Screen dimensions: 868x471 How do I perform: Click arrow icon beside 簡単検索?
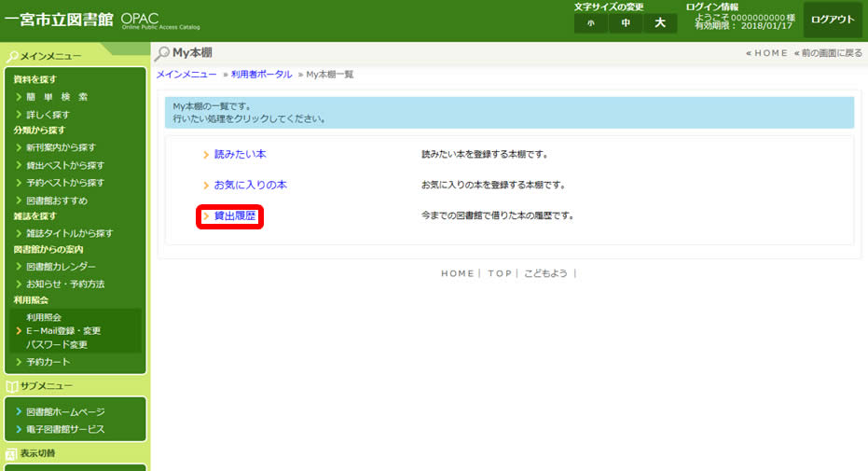click(x=19, y=97)
